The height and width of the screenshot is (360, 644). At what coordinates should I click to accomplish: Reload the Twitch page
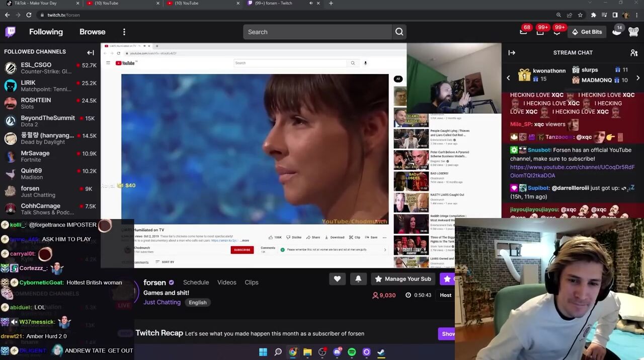29,15
